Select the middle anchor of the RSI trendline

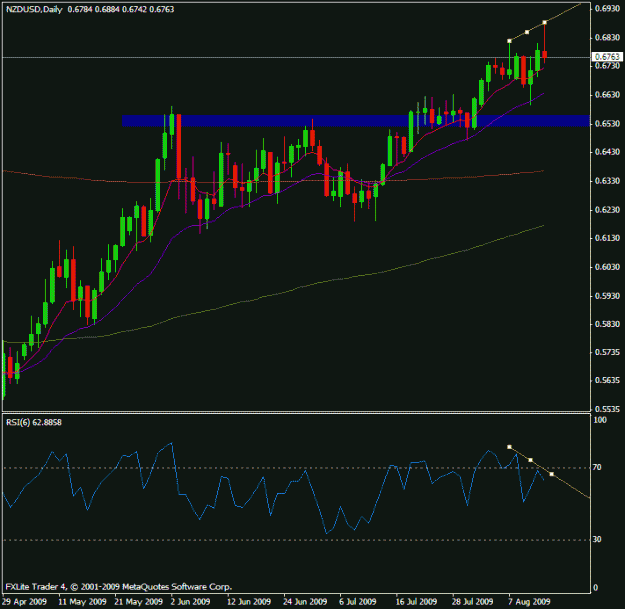[531, 460]
